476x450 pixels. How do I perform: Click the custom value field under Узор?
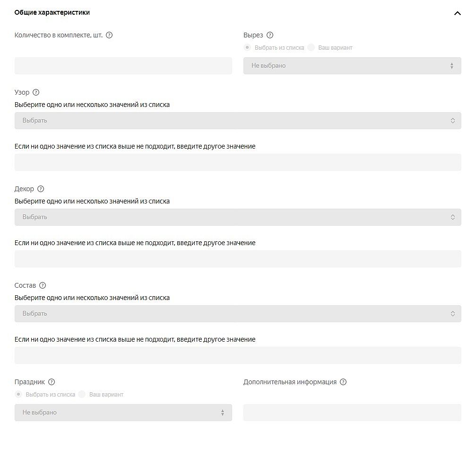(238, 162)
